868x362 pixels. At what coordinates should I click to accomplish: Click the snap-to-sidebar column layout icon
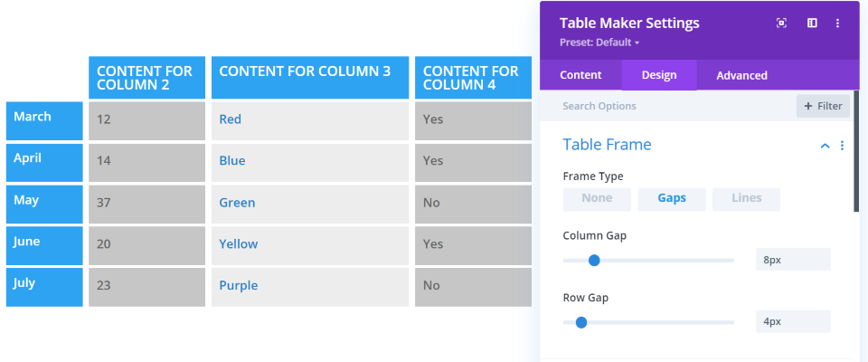coord(812,24)
